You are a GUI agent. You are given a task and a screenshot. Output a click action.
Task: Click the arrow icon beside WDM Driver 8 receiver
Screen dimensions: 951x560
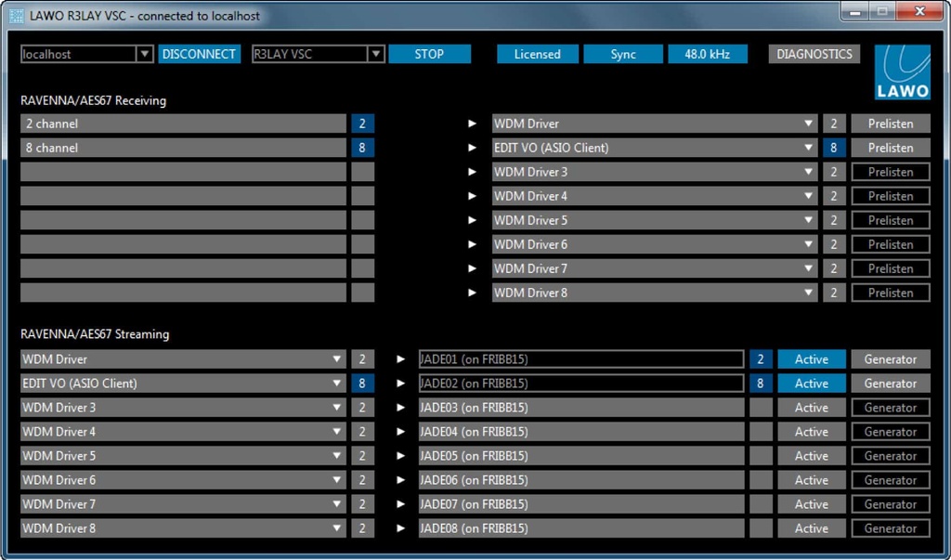473,293
